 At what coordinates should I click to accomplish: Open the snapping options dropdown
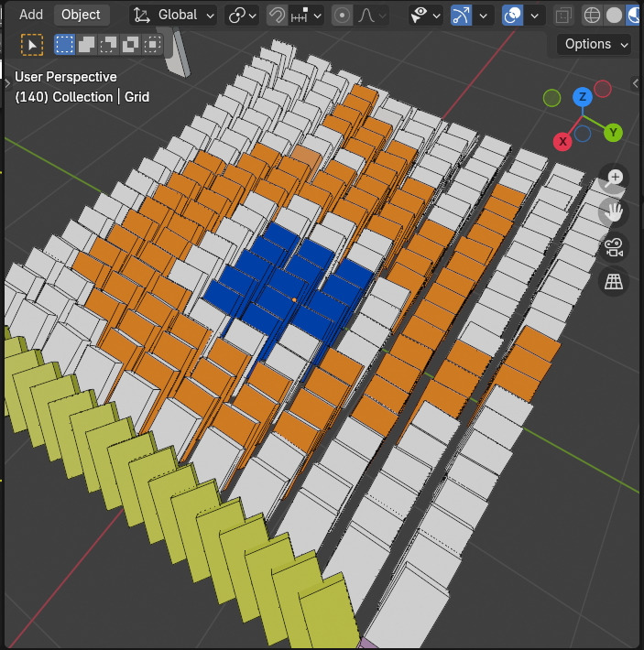click(x=307, y=16)
